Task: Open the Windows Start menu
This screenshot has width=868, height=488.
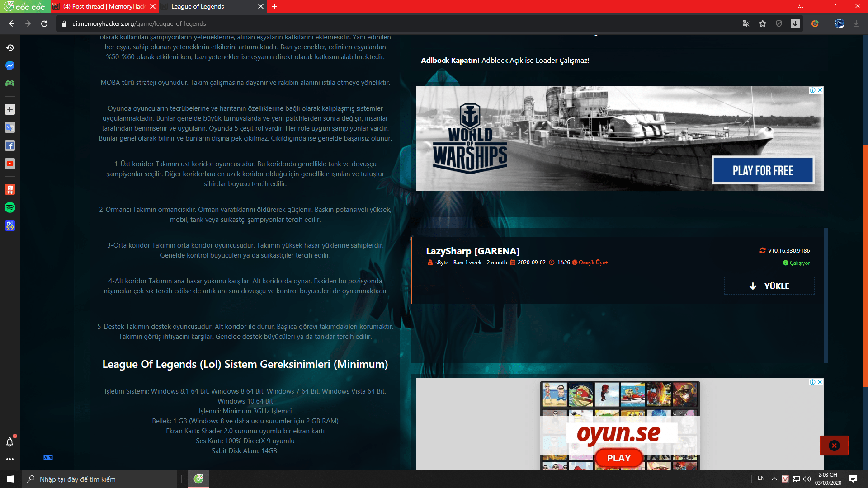Action: pyautogui.click(x=11, y=479)
